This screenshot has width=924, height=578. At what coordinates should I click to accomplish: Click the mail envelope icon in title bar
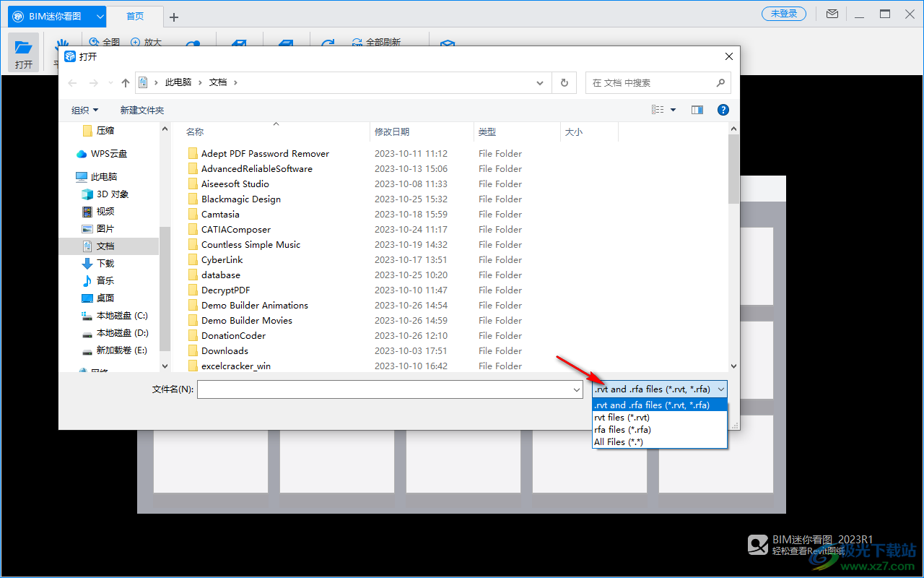(832, 14)
